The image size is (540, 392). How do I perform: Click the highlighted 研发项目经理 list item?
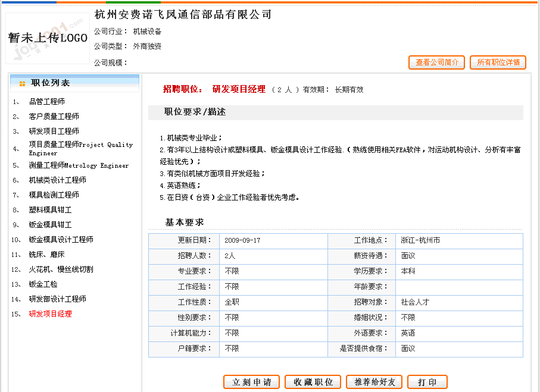pos(51,314)
